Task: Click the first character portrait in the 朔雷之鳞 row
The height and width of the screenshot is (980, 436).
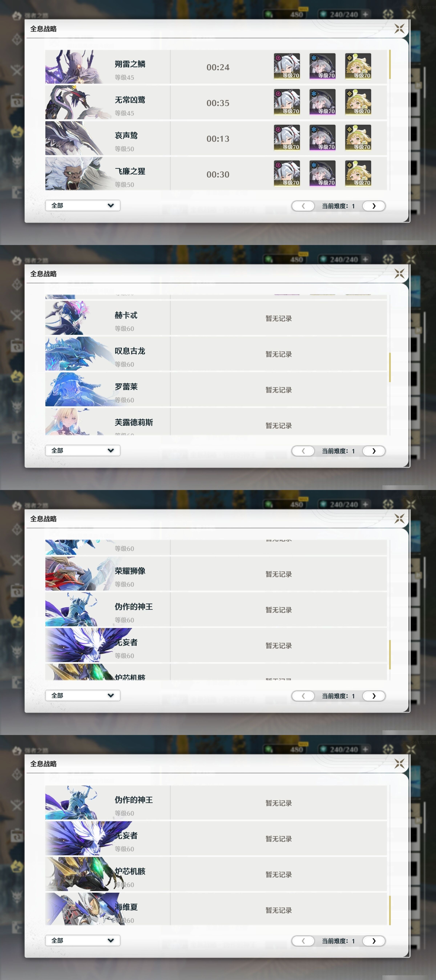Action: point(287,66)
